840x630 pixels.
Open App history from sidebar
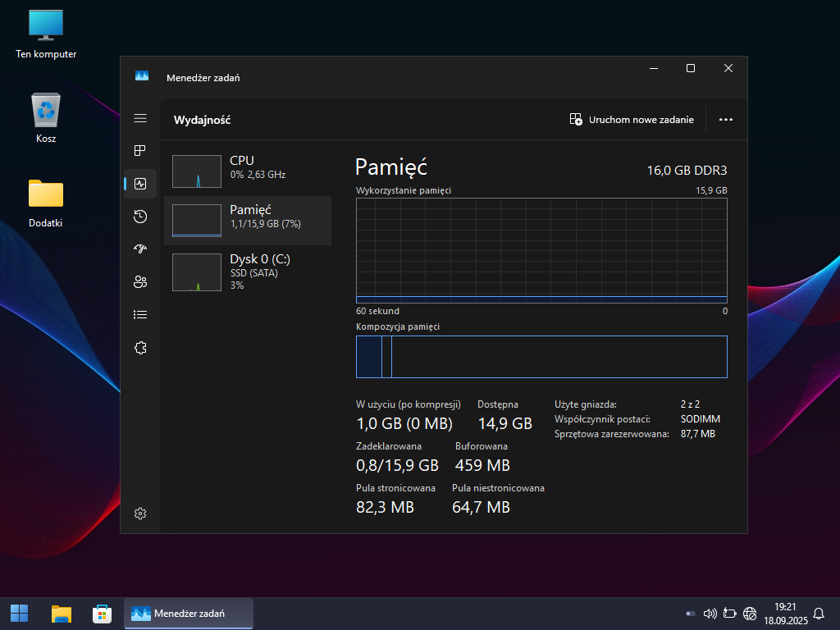pyautogui.click(x=140, y=217)
